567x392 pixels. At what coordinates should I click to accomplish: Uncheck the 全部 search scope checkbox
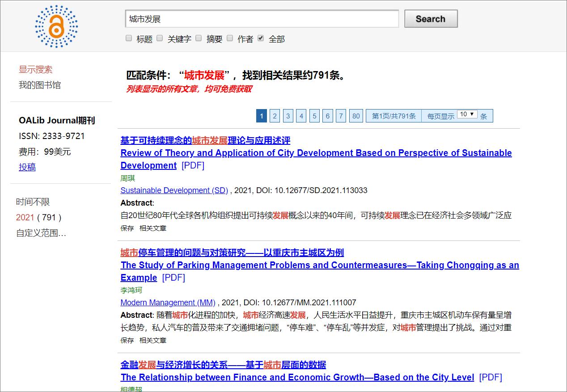[261, 38]
